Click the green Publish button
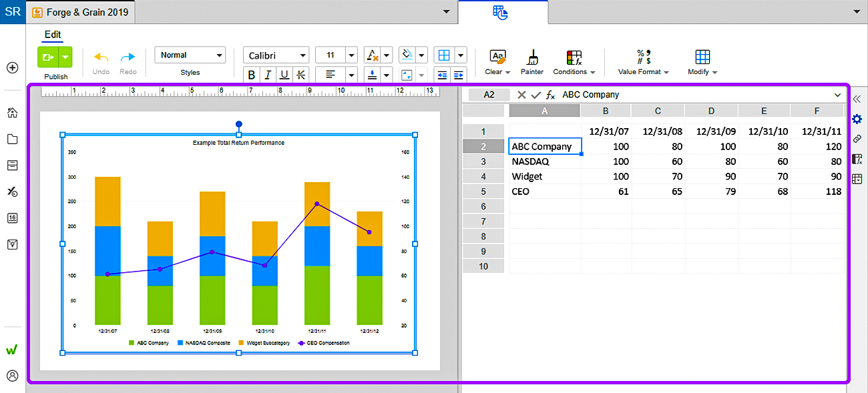 coord(48,58)
